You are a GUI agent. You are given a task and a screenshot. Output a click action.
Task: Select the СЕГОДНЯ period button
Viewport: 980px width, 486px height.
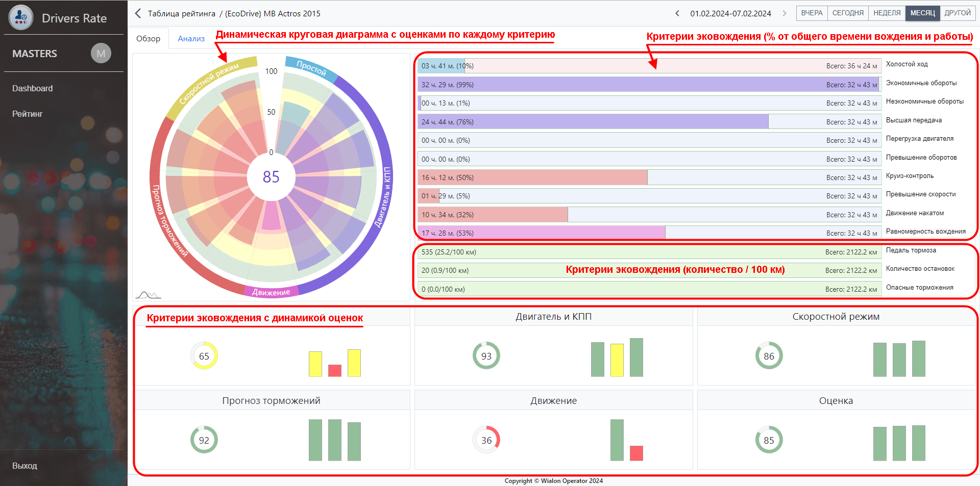tap(848, 13)
